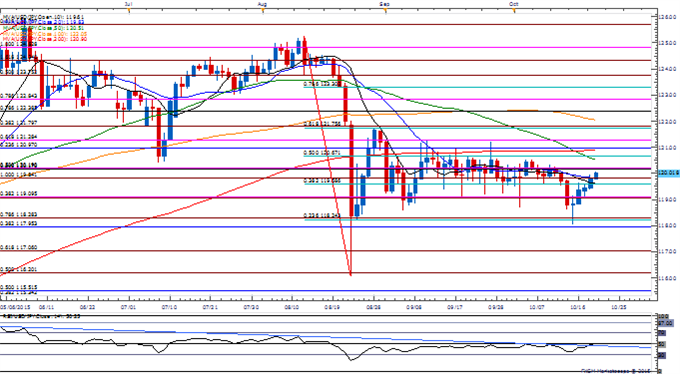The image size is (680, 374).
Task: Select Fibonacci label 0.500 115.515
Action: tap(19, 287)
